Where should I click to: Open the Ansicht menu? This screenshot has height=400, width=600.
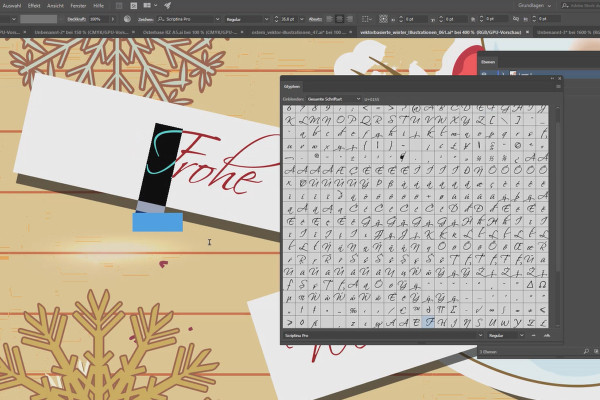point(55,6)
